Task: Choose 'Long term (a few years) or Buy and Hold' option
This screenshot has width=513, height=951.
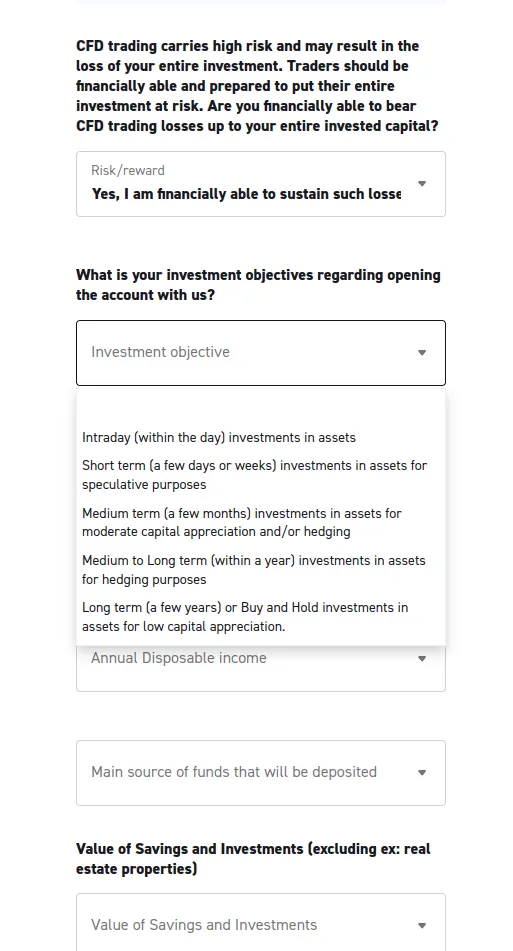Action: point(261,617)
